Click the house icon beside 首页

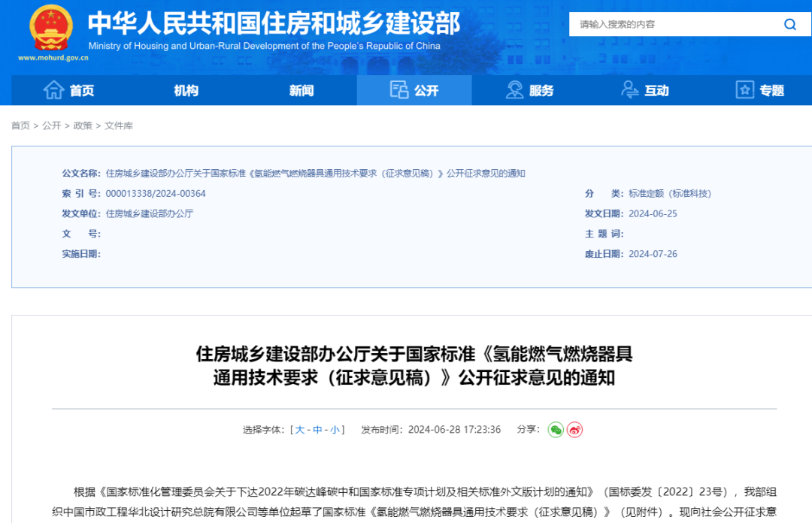[53, 90]
